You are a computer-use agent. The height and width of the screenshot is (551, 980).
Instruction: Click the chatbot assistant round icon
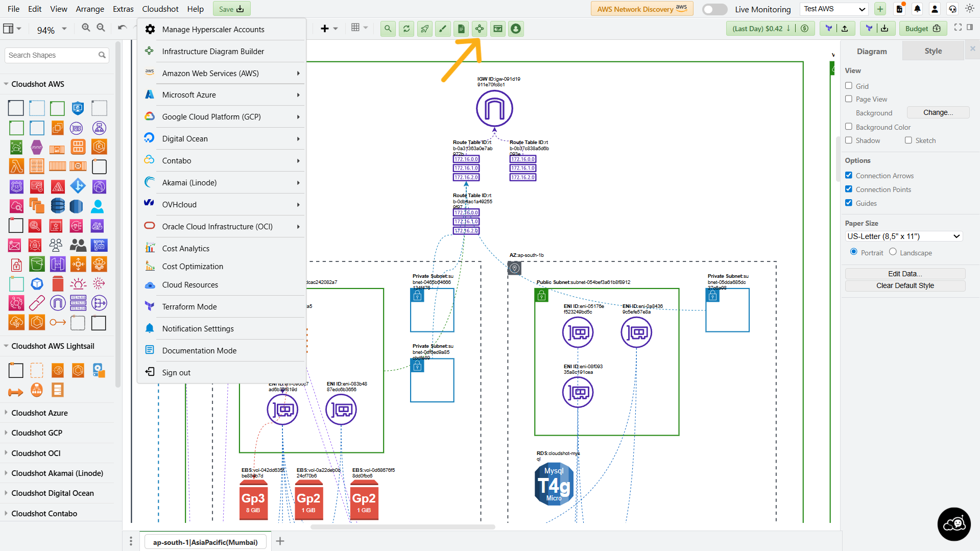[x=954, y=524]
